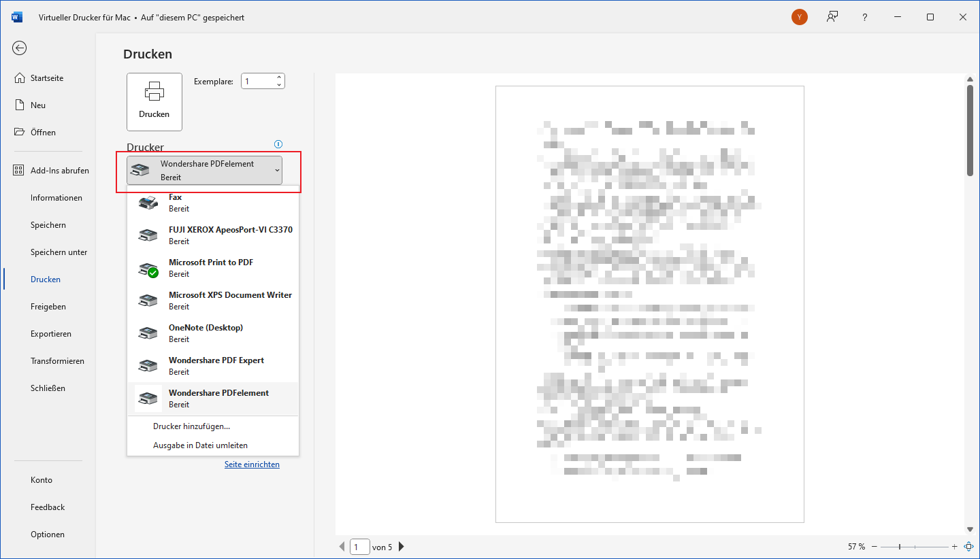Screen dimensions: 980x559
Task: Click the large Drucken print button
Action: click(154, 102)
